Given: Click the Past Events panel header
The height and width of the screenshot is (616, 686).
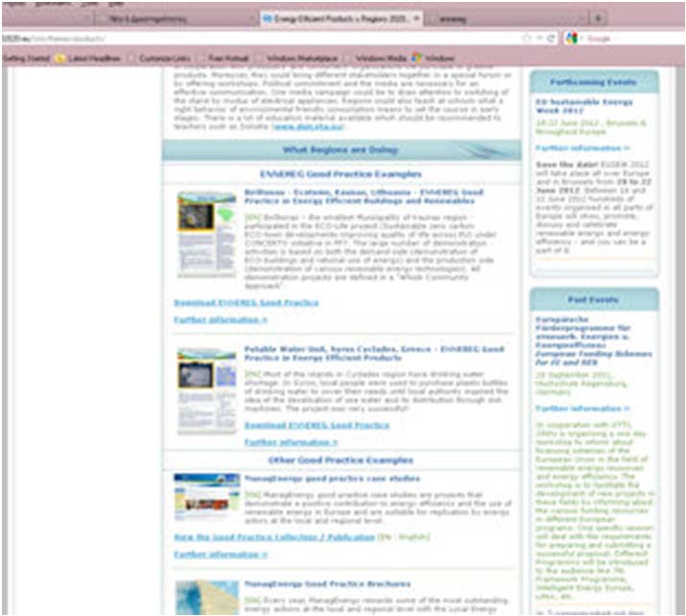Looking at the screenshot, I should click(x=594, y=299).
